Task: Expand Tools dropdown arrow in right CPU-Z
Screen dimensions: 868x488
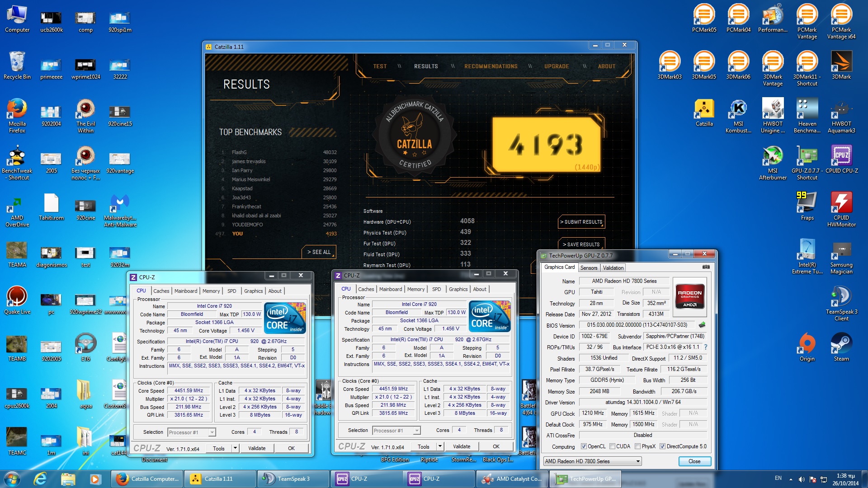Action: coord(440,446)
